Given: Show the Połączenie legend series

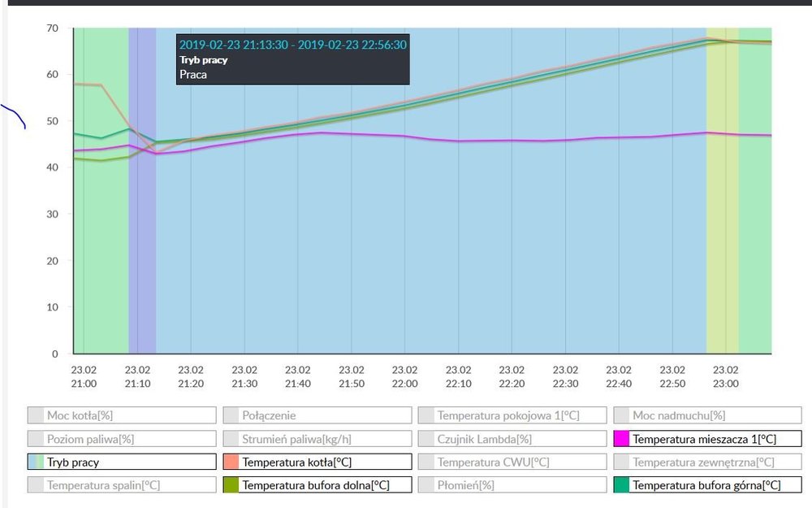Looking at the screenshot, I should (x=317, y=415).
